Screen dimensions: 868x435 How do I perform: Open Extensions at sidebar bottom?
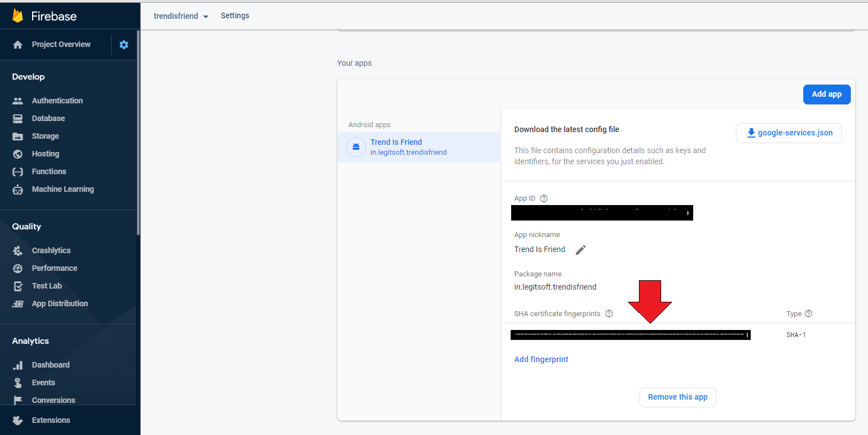pyautogui.click(x=51, y=420)
